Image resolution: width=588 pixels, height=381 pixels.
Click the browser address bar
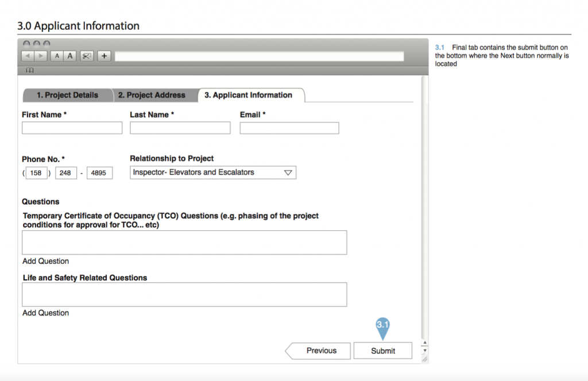point(259,56)
